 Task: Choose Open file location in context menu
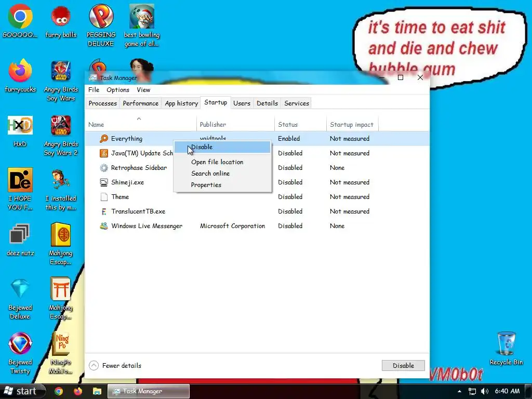tap(222, 162)
